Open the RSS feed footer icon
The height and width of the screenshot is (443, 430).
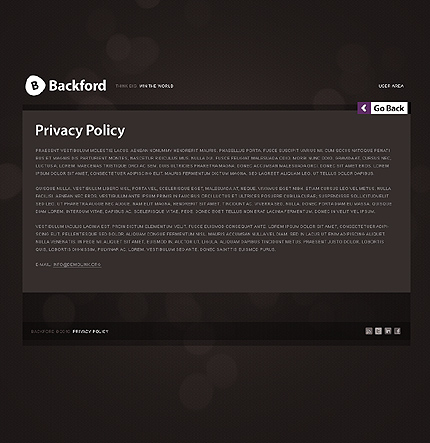click(x=369, y=331)
